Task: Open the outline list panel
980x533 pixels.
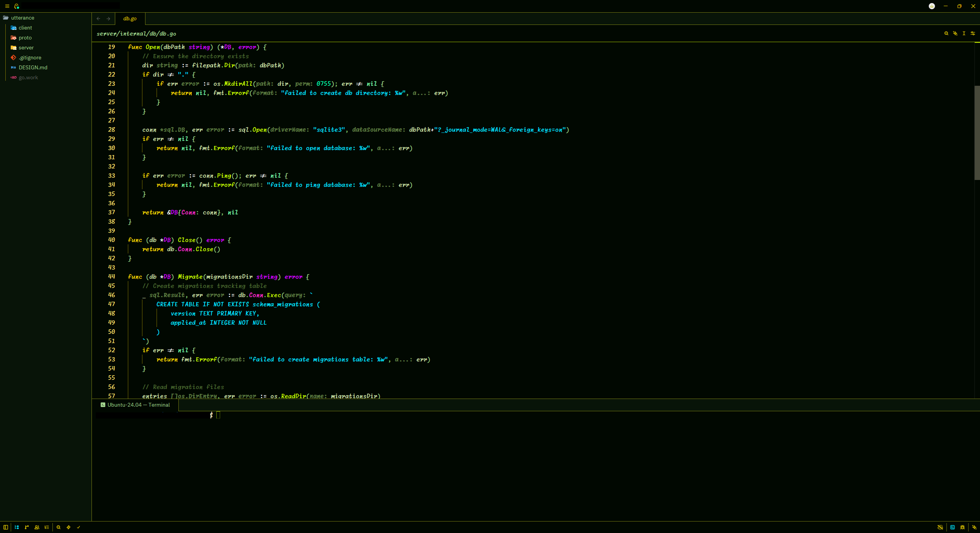Action: 47,527
